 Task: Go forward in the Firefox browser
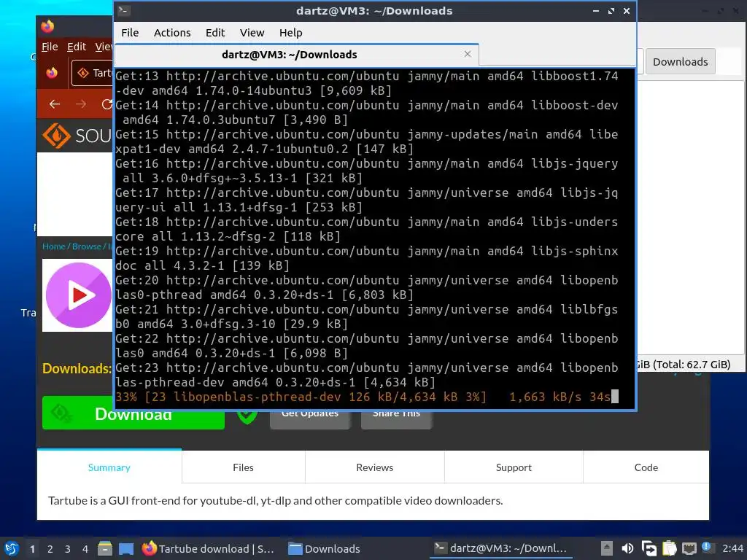click(x=81, y=104)
